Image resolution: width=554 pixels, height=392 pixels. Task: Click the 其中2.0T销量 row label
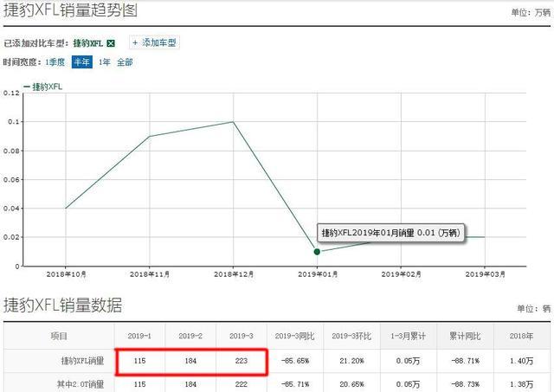[81, 384]
